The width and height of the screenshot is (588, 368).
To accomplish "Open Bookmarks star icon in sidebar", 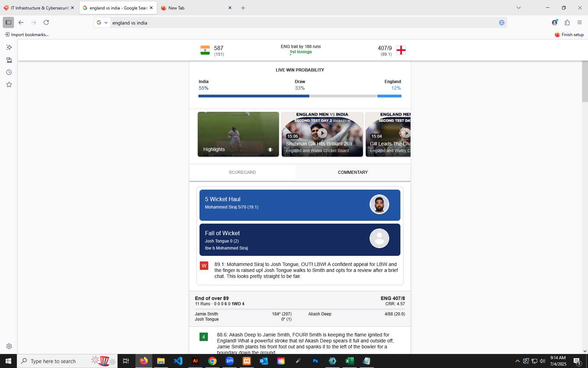I will pos(9,84).
